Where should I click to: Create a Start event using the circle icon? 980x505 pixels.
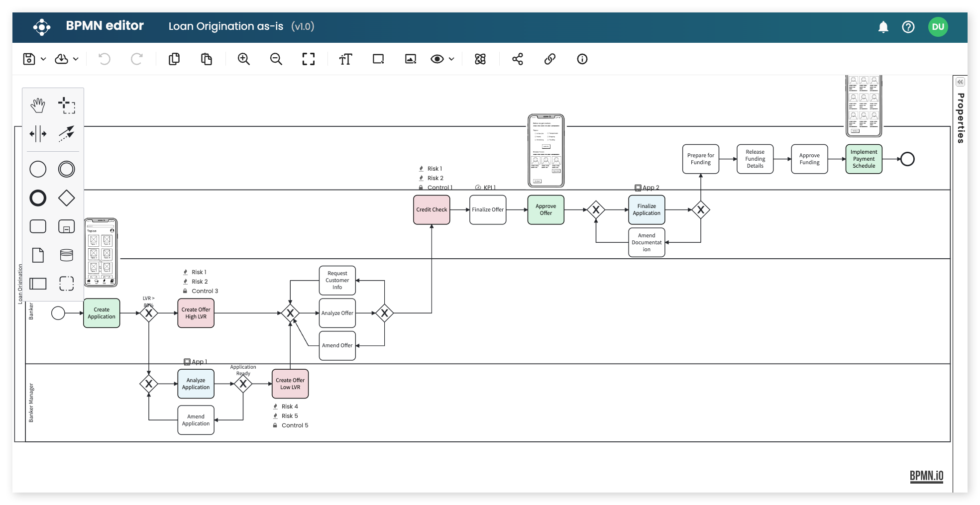click(39, 169)
